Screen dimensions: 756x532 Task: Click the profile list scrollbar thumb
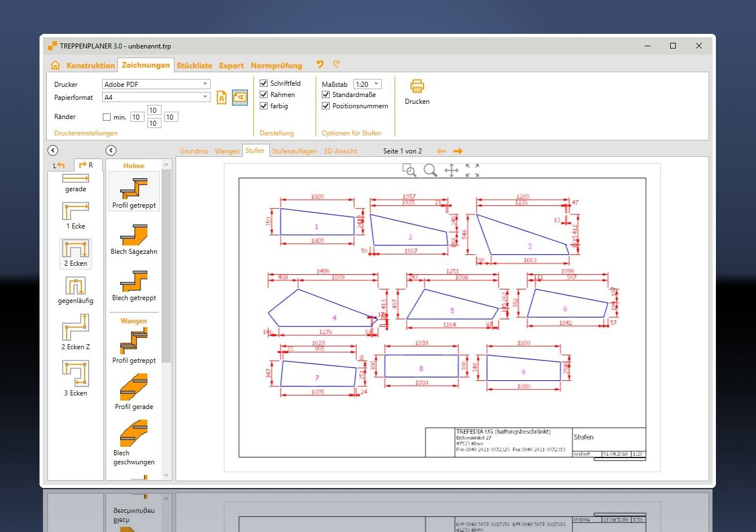pyautogui.click(x=166, y=266)
